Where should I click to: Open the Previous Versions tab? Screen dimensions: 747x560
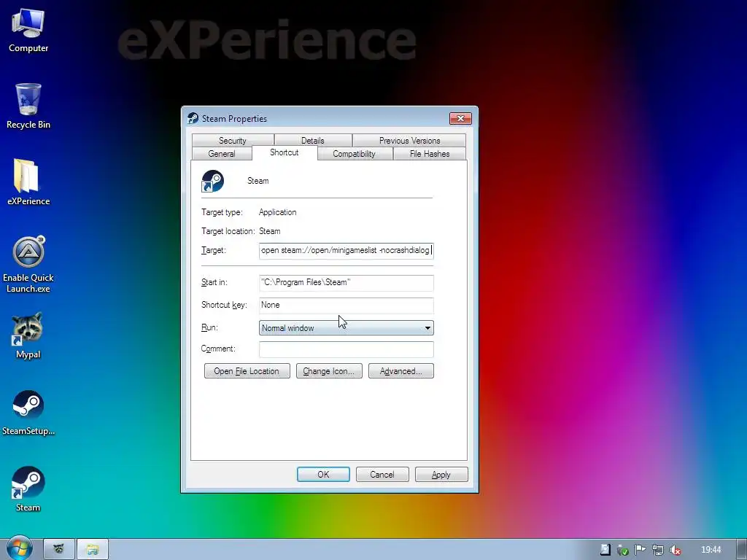click(409, 140)
